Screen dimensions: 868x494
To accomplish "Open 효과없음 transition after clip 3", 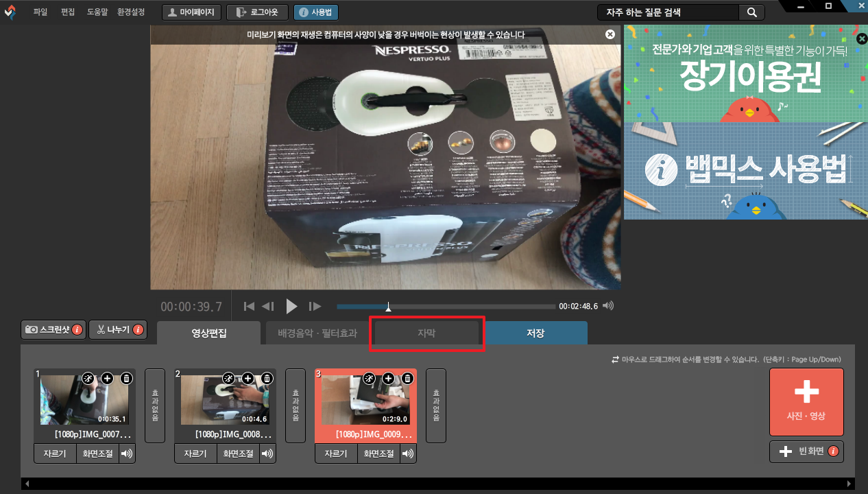I will coord(436,405).
